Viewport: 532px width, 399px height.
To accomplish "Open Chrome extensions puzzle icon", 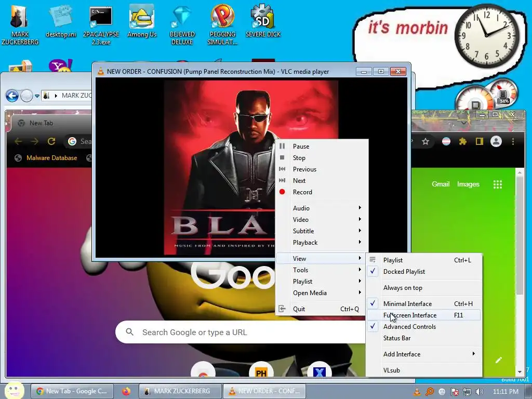I will tap(463, 141).
